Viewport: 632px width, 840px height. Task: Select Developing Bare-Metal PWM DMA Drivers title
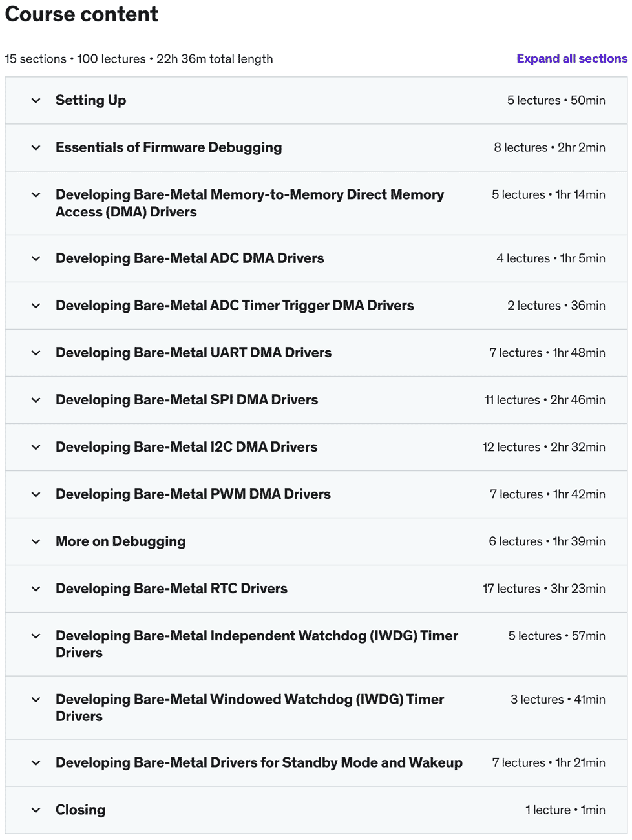coord(193,494)
